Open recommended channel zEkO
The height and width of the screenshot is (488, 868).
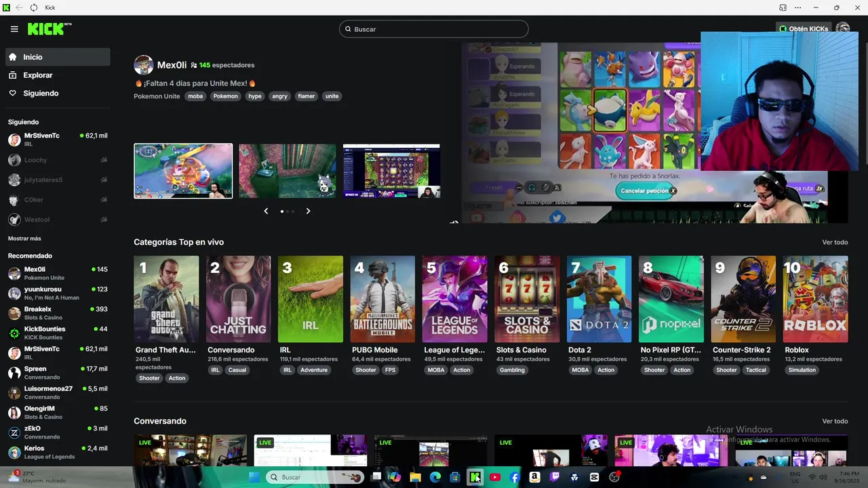(58, 432)
